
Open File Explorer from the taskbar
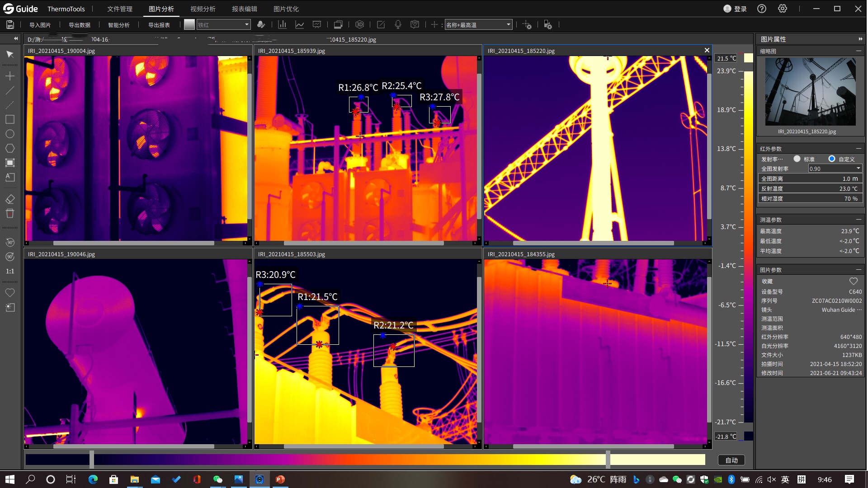pyautogui.click(x=134, y=479)
